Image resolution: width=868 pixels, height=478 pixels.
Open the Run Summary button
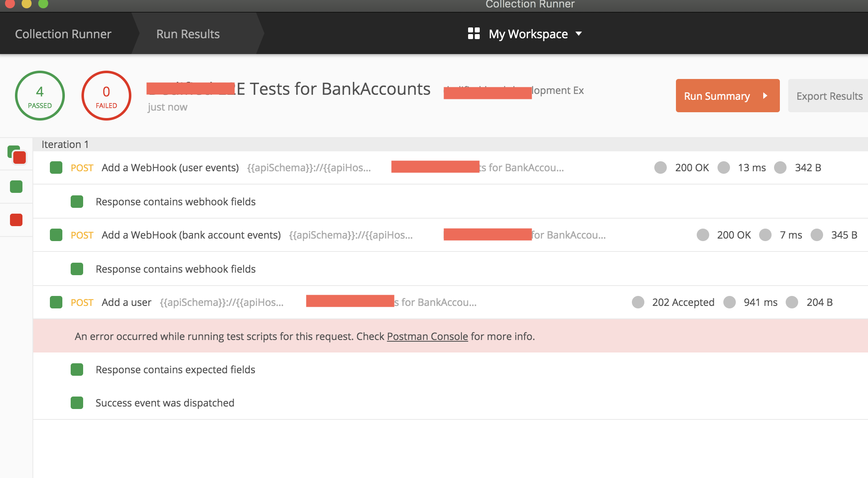(727, 96)
